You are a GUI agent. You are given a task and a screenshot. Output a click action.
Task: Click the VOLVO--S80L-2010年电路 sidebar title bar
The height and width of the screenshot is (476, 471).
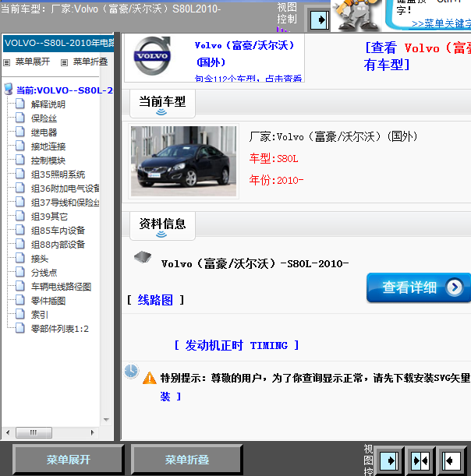pos(58,43)
